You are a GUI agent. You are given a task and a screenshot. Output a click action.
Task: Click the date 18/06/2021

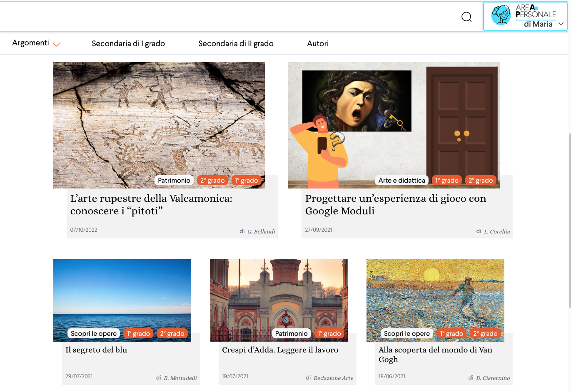[392, 376]
